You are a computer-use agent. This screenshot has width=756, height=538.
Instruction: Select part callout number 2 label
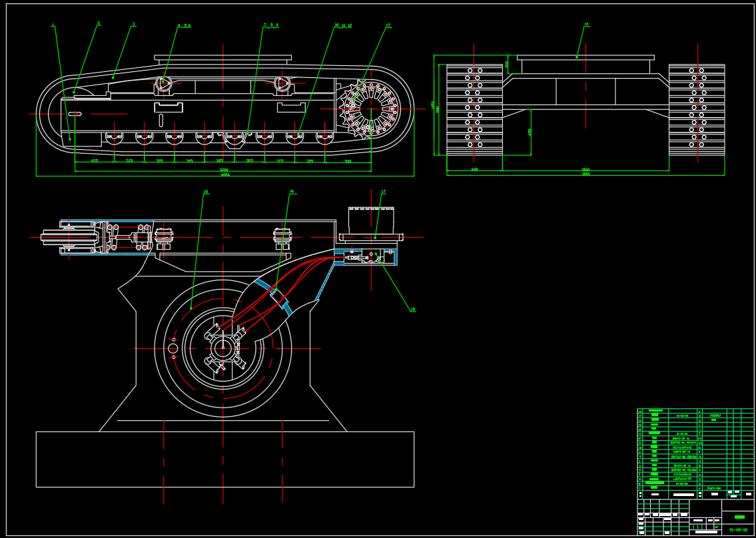tap(99, 23)
